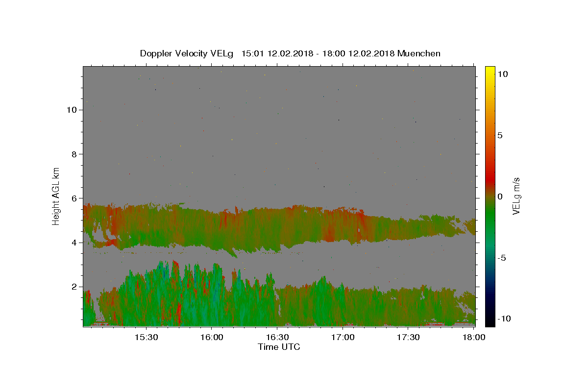Click the 18:00 time tick label
The height and width of the screenshot is (392, 588).
click(473, 337)
